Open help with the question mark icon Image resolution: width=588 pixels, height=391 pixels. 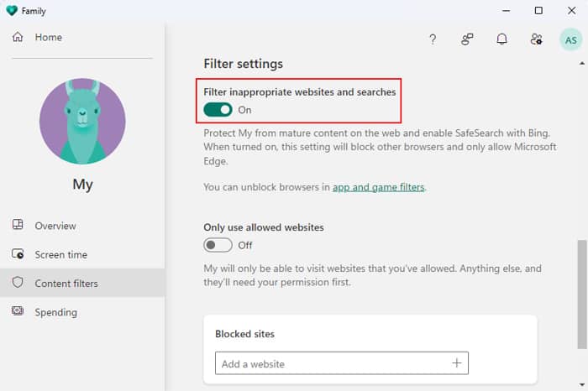click(433, 39)
